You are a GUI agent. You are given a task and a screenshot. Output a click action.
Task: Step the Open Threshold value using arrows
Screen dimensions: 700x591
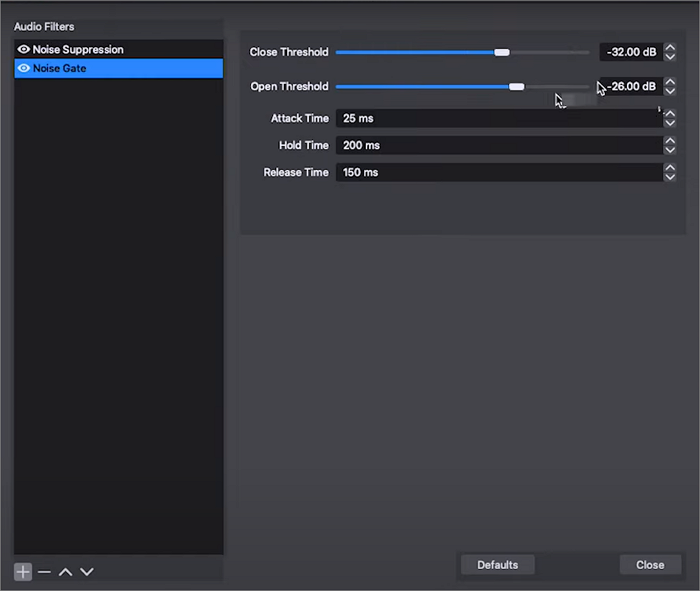point(670,87)
